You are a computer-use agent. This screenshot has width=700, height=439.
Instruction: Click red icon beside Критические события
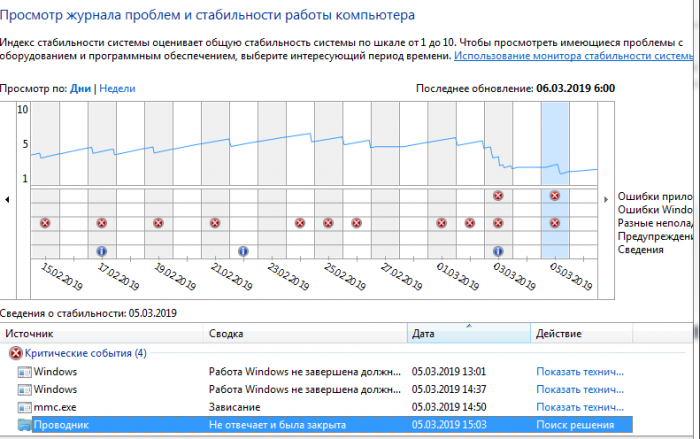[15, 353]
